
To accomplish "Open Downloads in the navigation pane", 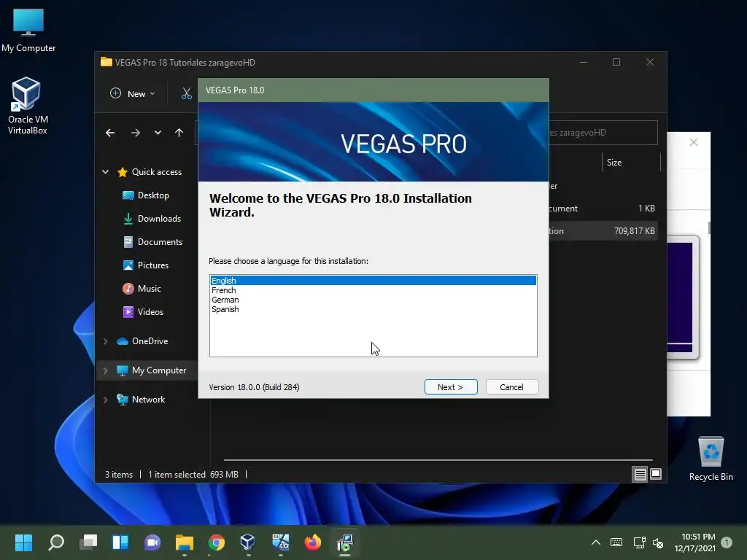I will click(x=152, y=219).
